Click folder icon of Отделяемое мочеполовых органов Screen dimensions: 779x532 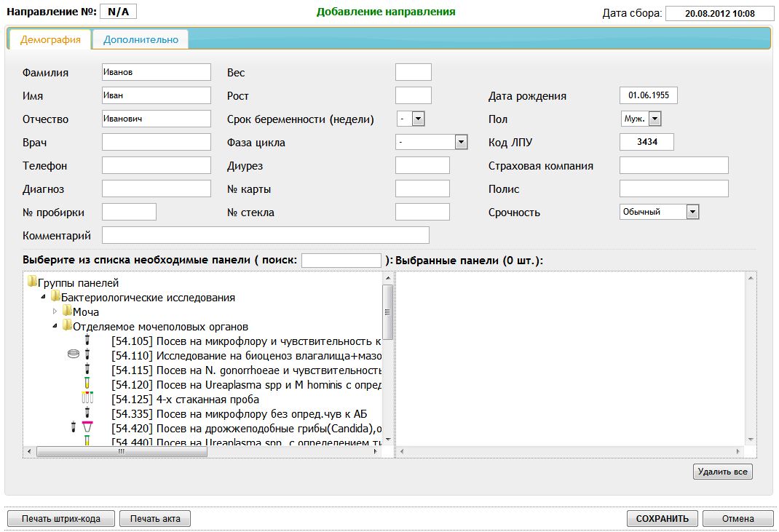click(68, 326)
